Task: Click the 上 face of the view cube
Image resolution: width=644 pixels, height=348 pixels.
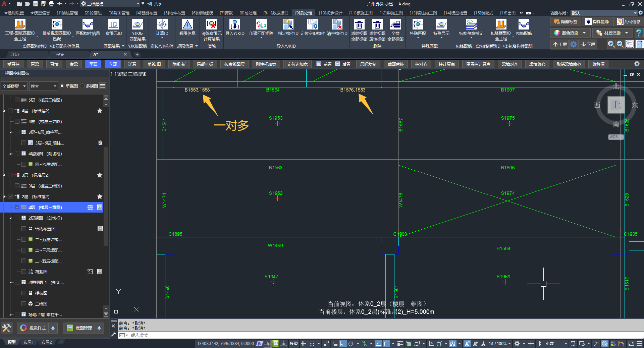Action: 616,105
